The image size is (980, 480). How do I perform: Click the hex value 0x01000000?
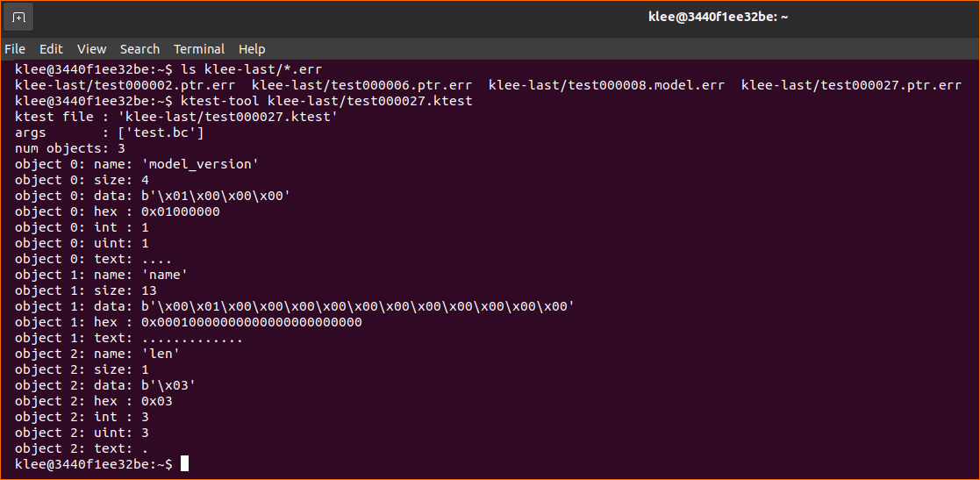pyautogui.click(x=181, y=211)
